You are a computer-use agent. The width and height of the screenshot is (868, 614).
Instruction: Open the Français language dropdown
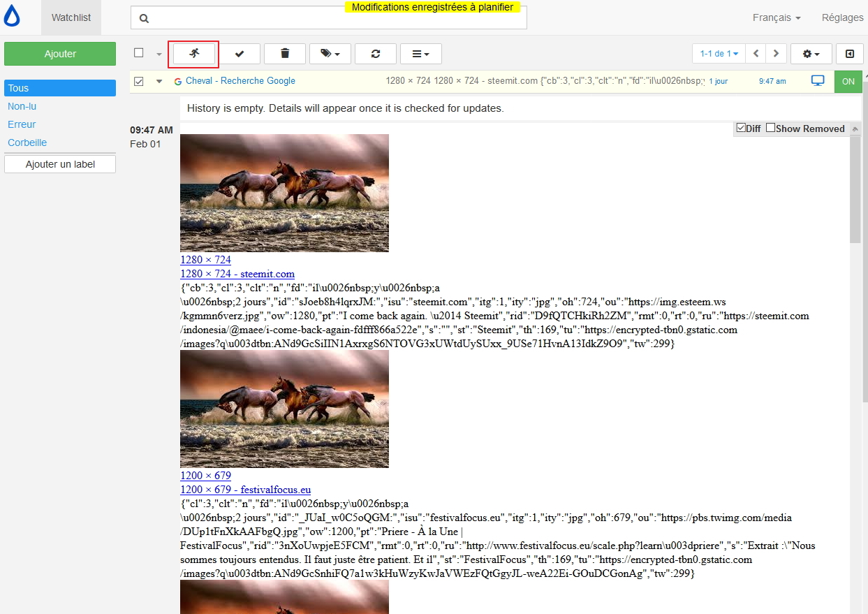pyautogui.click(x=777, y=17)
